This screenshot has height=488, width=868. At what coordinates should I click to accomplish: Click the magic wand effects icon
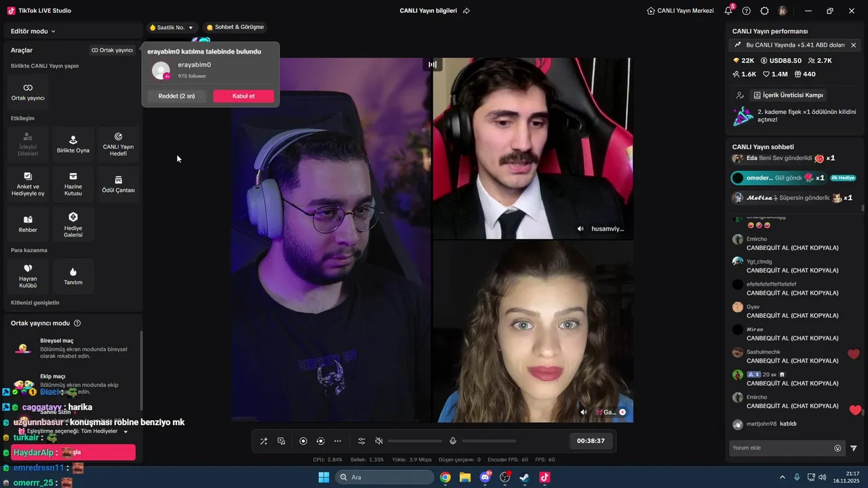coord(264,441)
